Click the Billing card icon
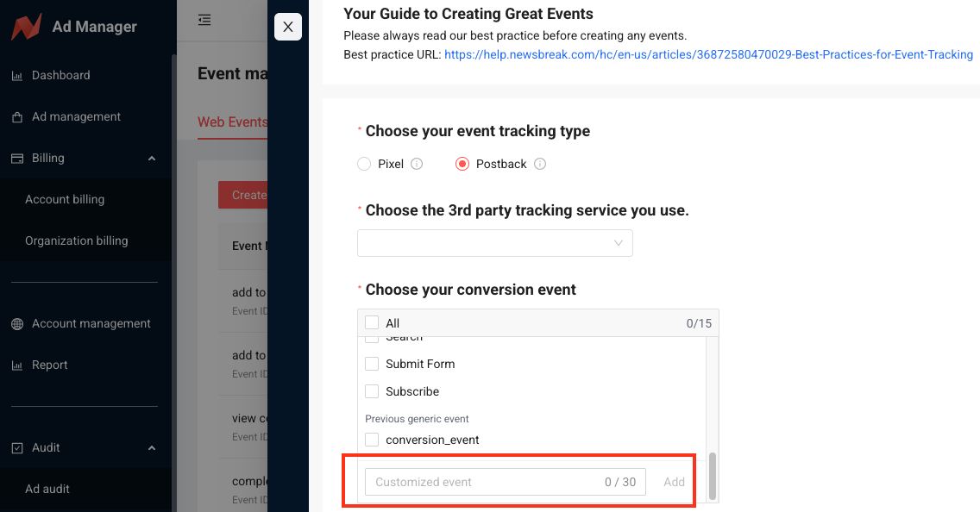The width and height of the screenshot is (980, 512). click(17, 159)
